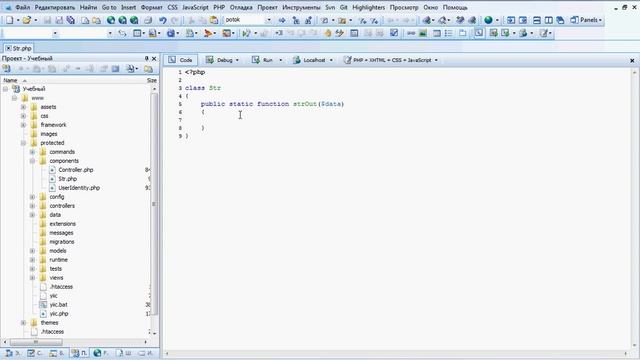This screenshot has width=640, height=360.
Task: Open Debug dropdown arrow
Action: tap(237, 60)
